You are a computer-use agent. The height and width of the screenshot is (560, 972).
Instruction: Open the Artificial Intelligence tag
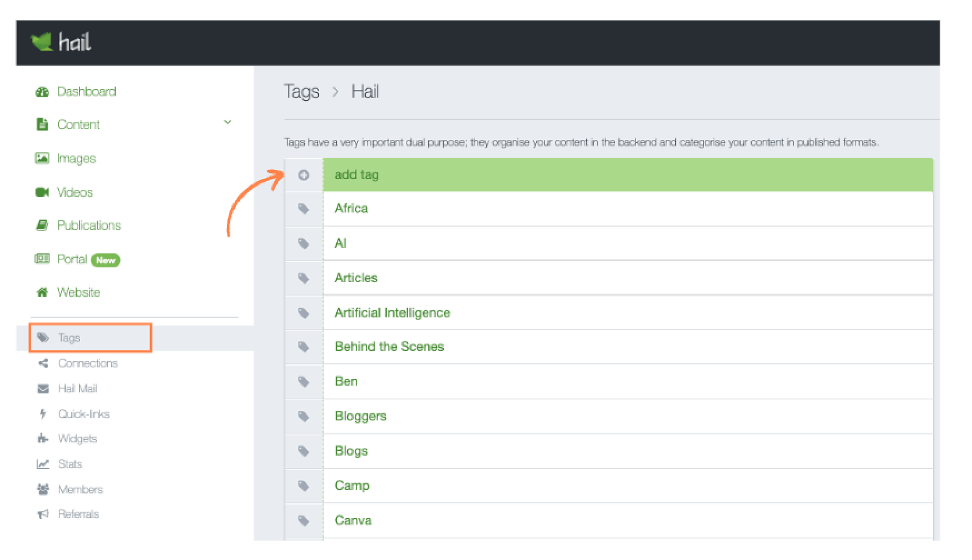coord(392,312)
